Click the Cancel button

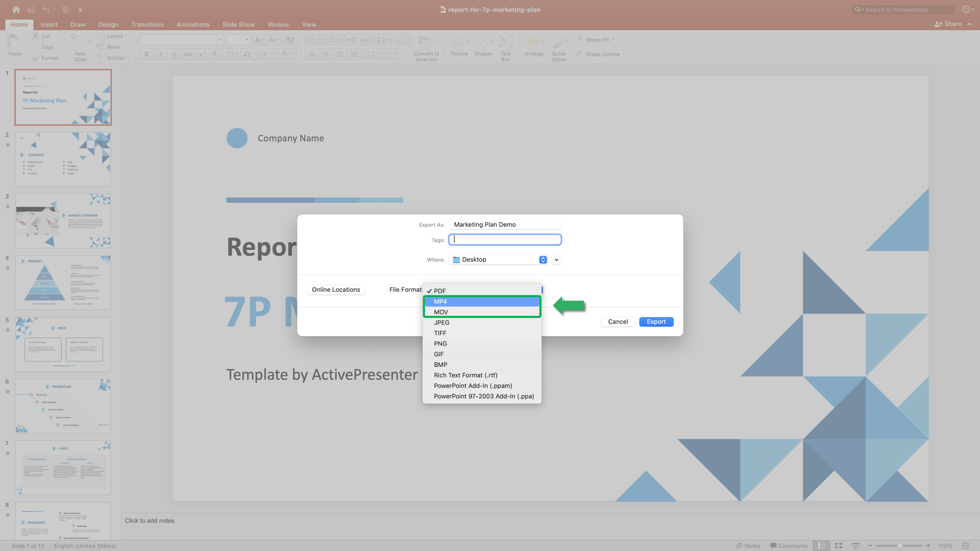coord(618,322)
